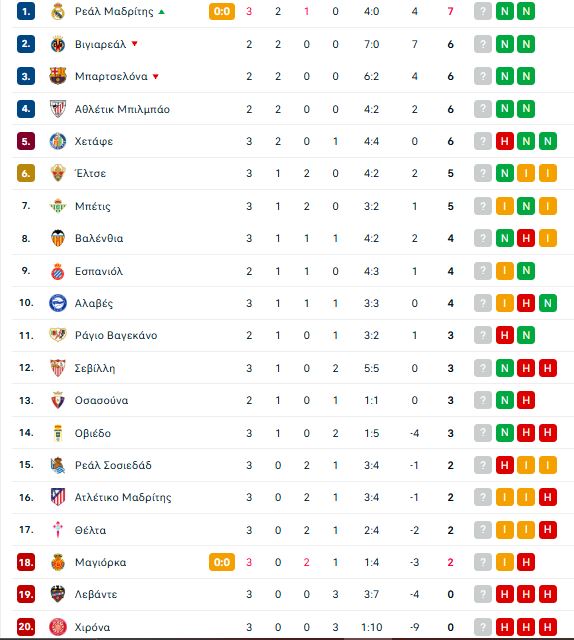The height and width of the screenshot is (640, 574).
Task: Click the Real Sociedad club crest
Action: click(58, 465)
